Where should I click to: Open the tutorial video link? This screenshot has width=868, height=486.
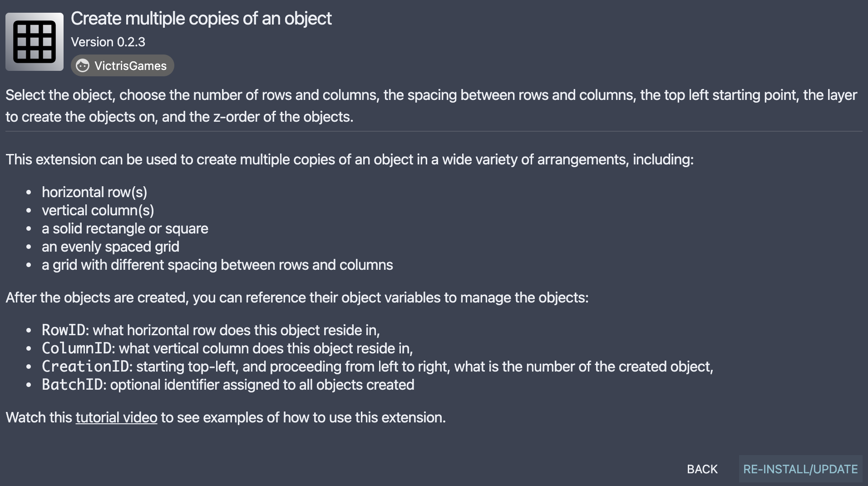click(x=116, y=417)
